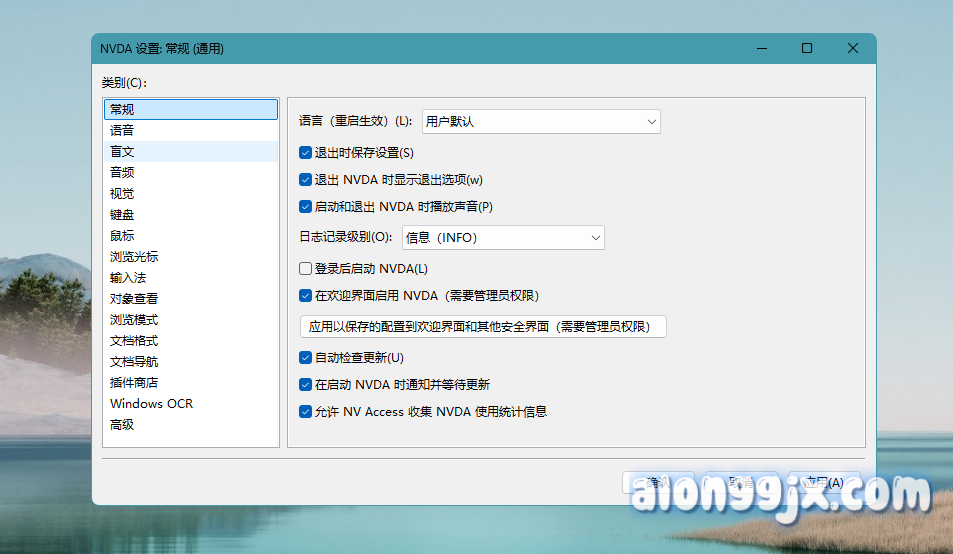Switch to the 键盘 category
The width and height of the screenshot is (953, 554).
coord(122,214)
